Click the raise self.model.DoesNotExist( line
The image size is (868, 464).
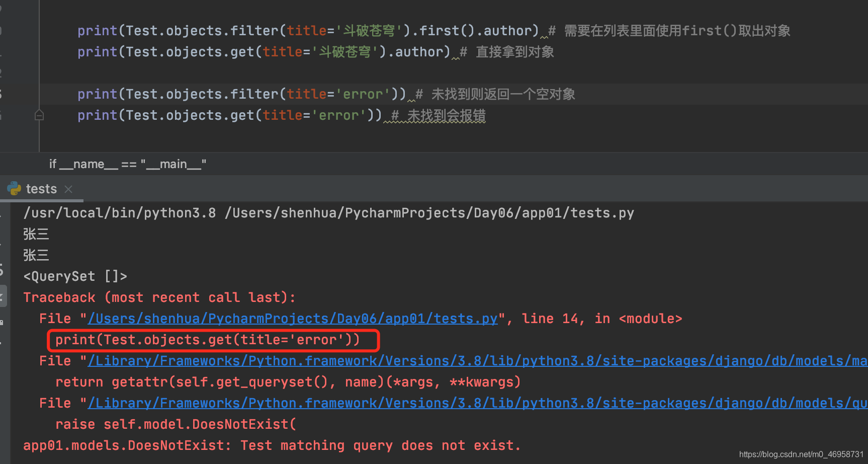coord(176,424)
